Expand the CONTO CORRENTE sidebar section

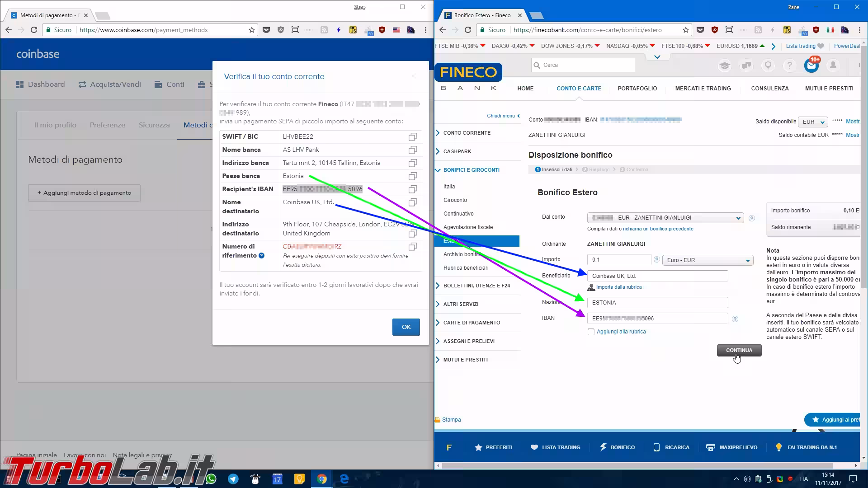(467, 133)
